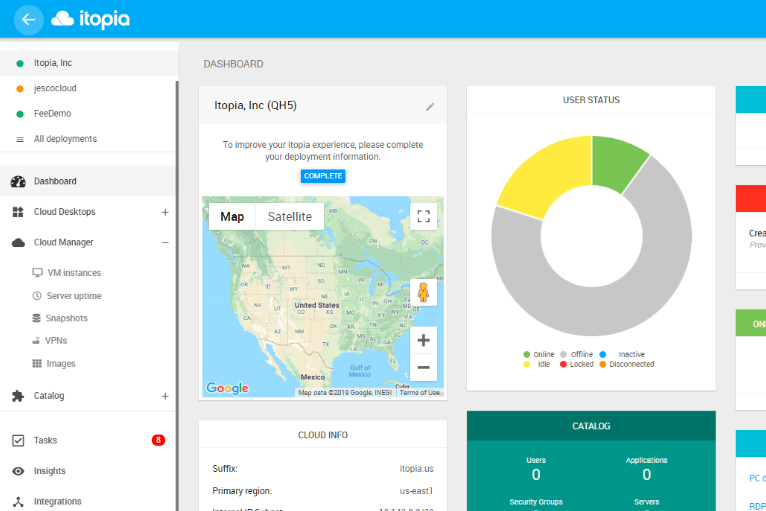Screen dimensions: 766x511
Task: Select the jescocloud deployment
Action: point(88,88)
